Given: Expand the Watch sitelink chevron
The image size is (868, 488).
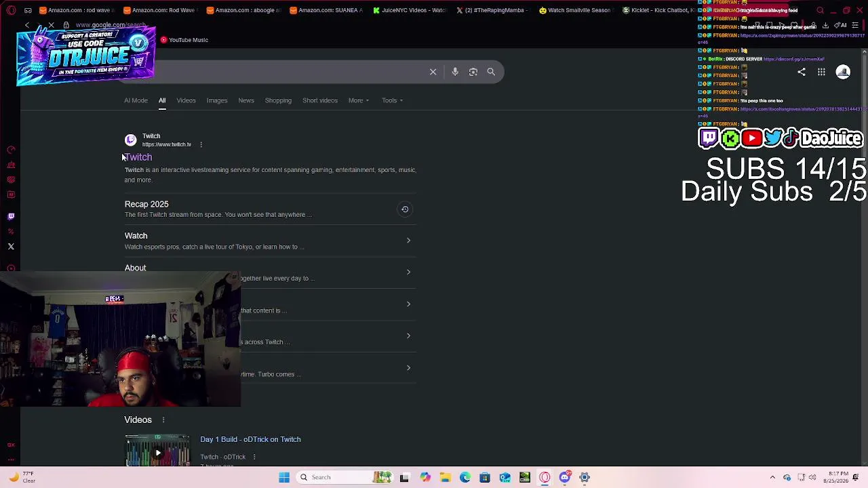Looking at the screenshot, I should [x=408, y=241].
